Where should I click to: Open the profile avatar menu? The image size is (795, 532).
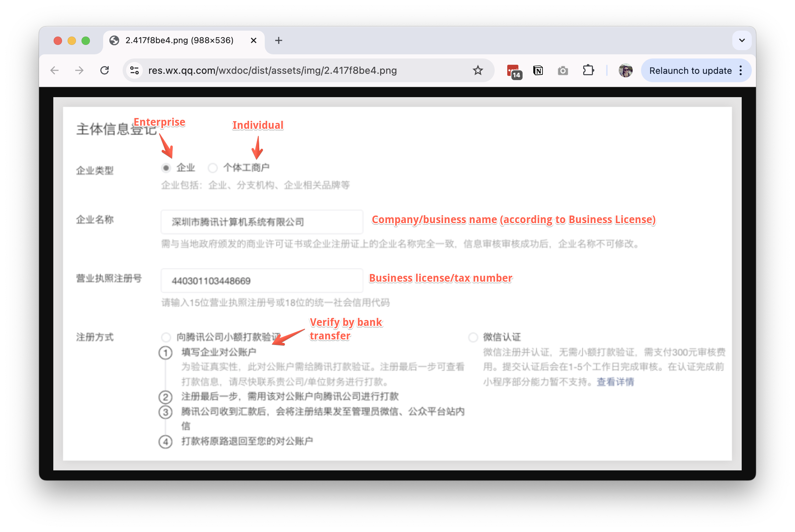click(x=625, y=70)
